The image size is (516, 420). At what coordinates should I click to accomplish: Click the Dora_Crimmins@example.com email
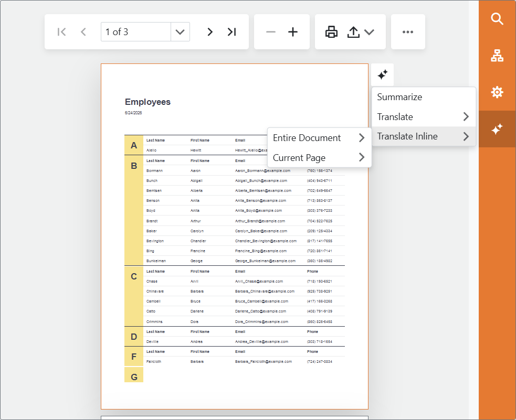point(261,322)
